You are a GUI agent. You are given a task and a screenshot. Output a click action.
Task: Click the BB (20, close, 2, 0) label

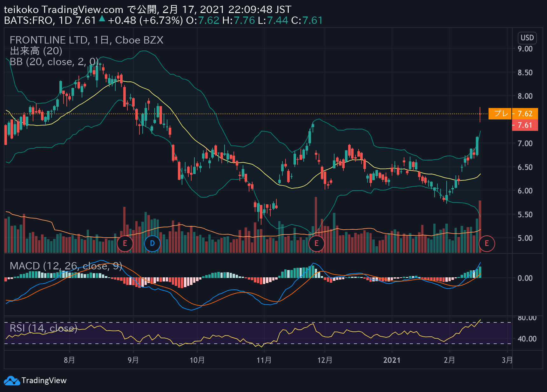point(54,62)
